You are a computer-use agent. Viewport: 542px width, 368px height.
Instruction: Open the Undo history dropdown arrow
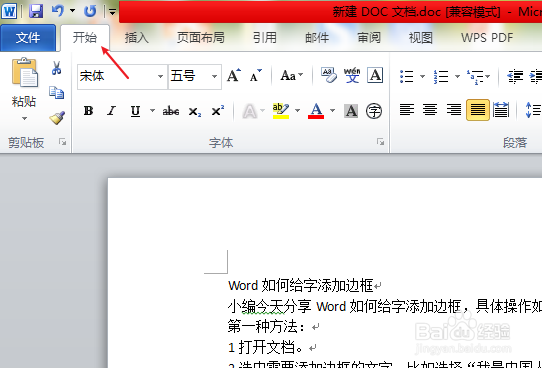coord(73,11)
